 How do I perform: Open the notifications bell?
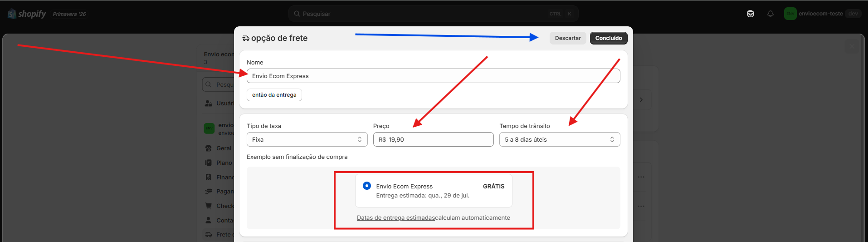click(770, 14)
